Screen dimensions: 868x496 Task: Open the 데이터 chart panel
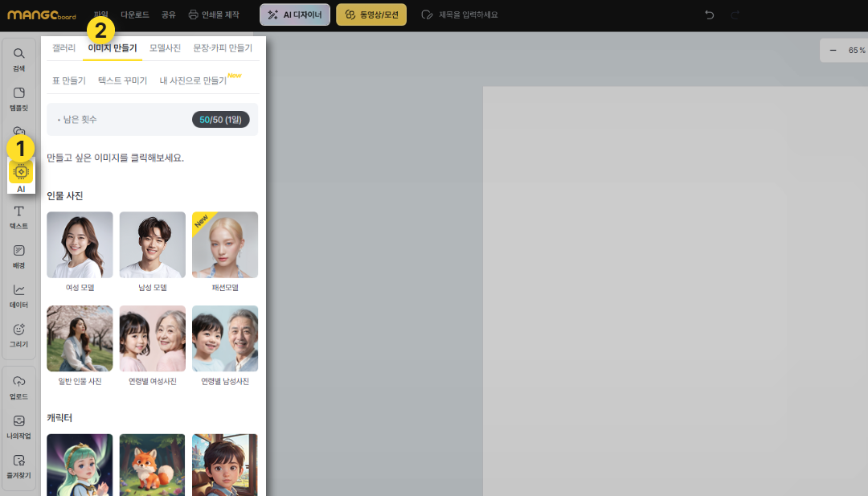coord(19,295)
